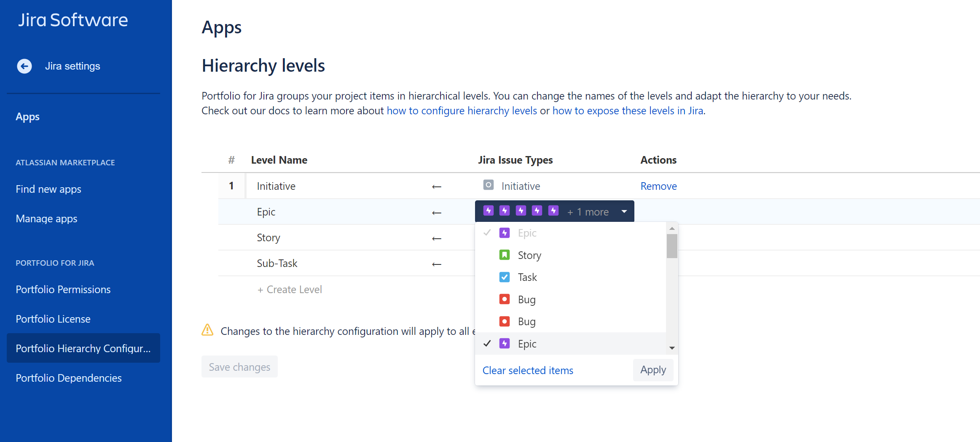Click the yellow warning triangle icon
This screenshot has width=980, height=442.
tap(207, 330)
